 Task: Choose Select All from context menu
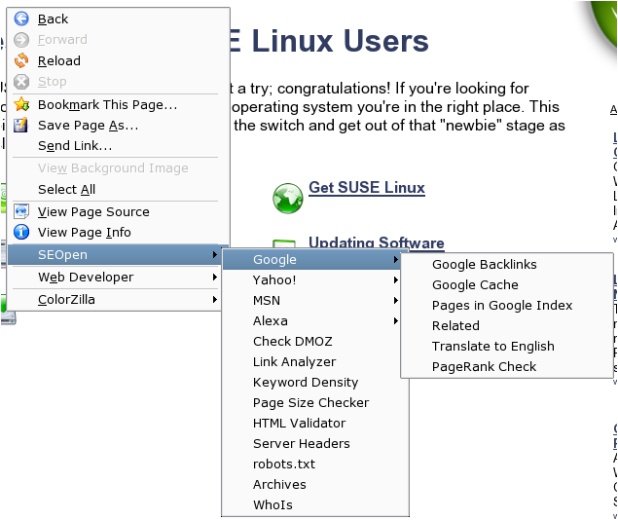(67, 190)
